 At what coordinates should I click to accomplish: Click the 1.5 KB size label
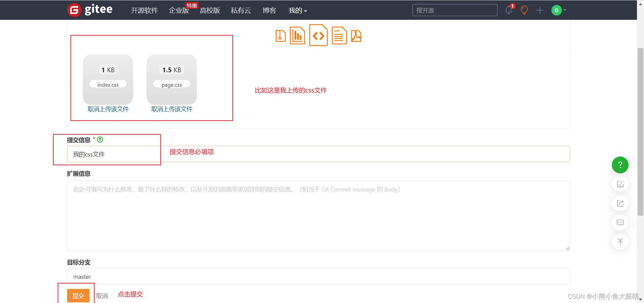click(172, 70)
